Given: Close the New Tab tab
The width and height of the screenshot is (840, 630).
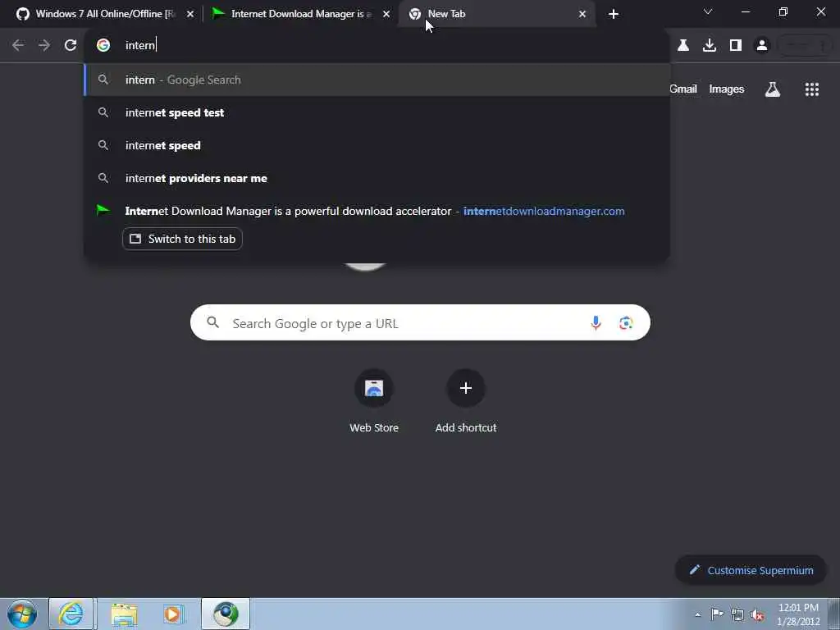Looking at the screenshot, I should pyautogui.click(x=582, y=14).
